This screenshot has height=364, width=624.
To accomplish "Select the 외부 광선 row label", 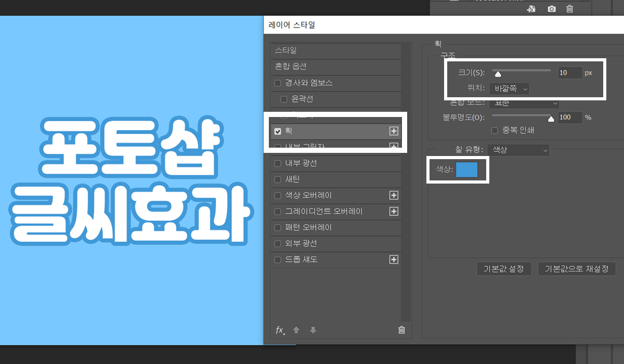I will (301, 244).
